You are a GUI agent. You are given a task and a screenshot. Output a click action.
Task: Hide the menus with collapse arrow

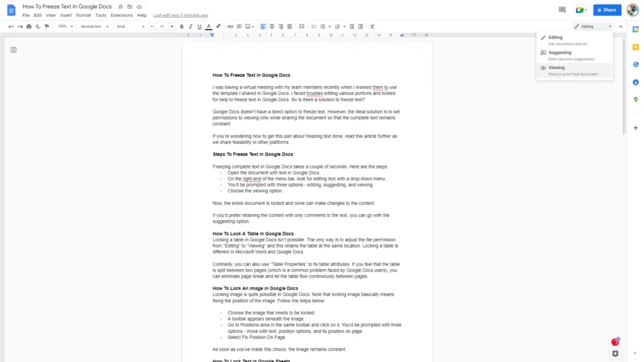[621, 26]
